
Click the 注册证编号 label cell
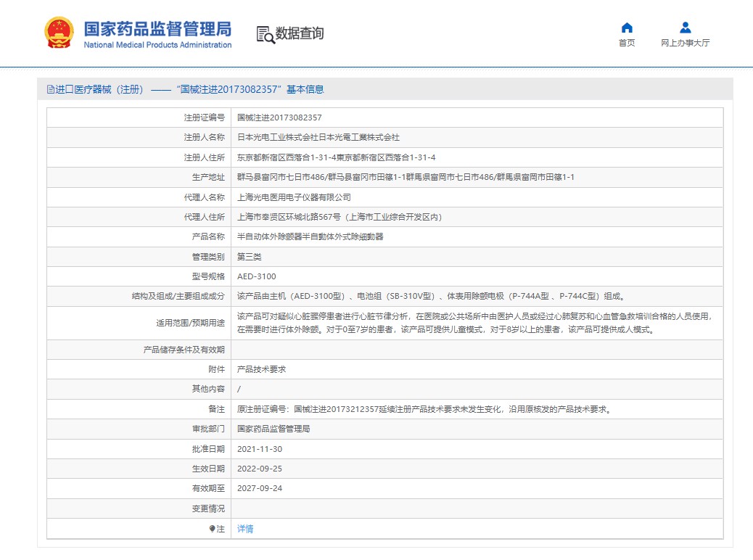(x=139, y=118)
